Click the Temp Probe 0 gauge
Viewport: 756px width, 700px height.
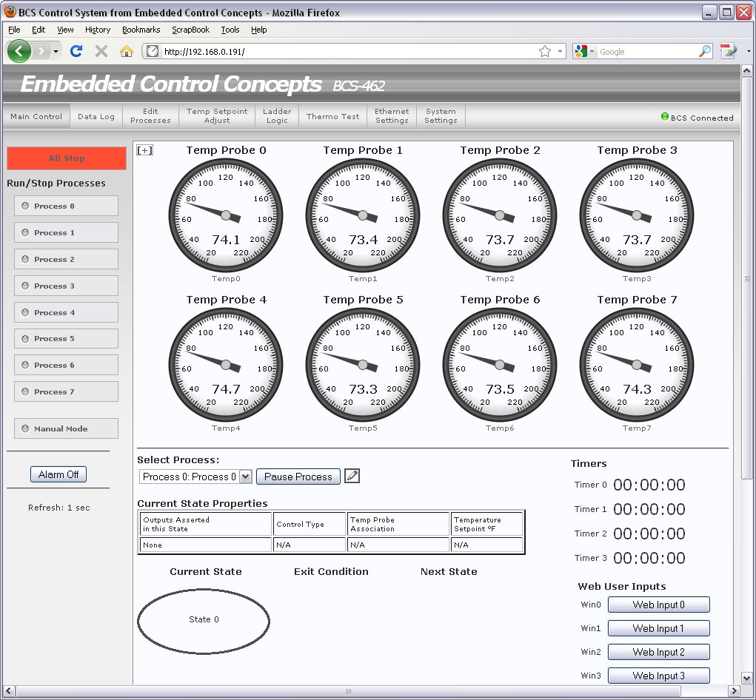[226, 215]
